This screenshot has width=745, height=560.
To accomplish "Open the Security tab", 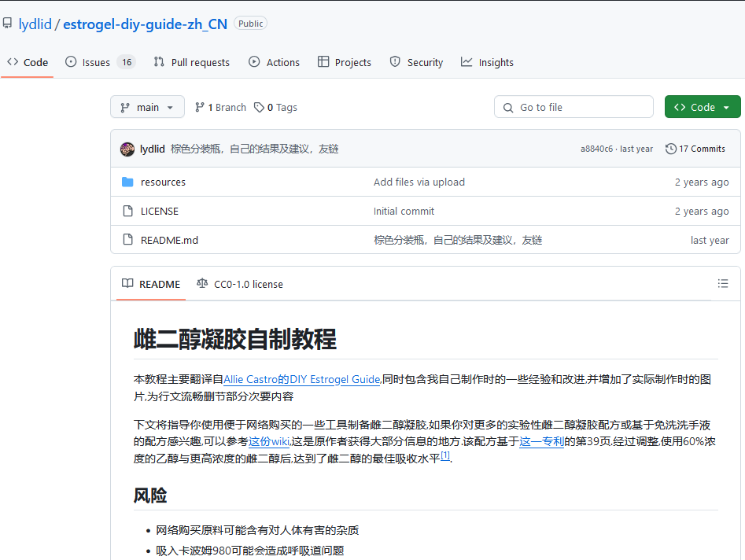I will [x=416, y=62].
